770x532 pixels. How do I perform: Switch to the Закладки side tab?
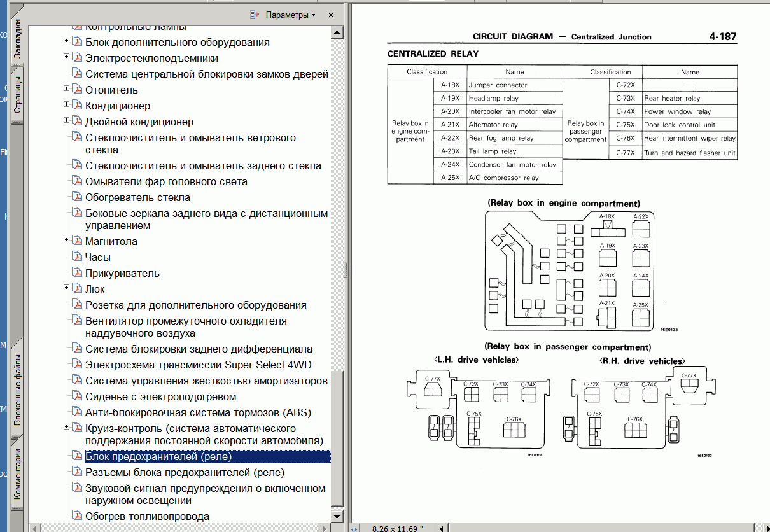17,39
